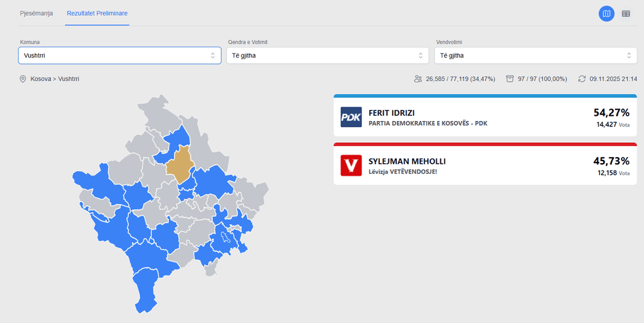Click Kosova in the breadcrumb
The height and width of the screenshot is (323, 644).
point(42,79)
